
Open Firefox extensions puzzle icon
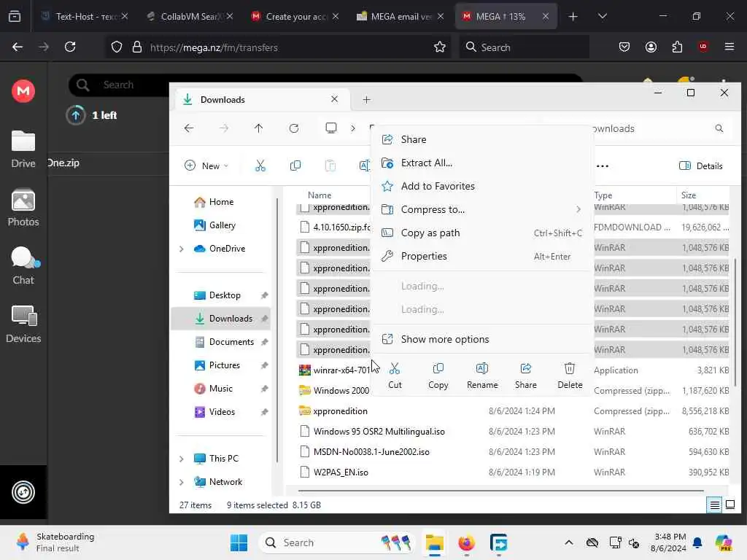677,47
